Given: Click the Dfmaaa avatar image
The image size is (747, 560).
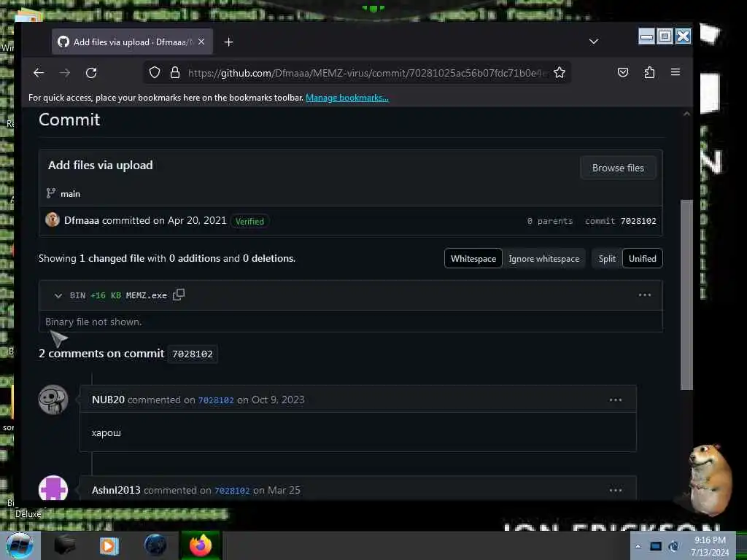Looking at the screenshot, I should point(53,219).
